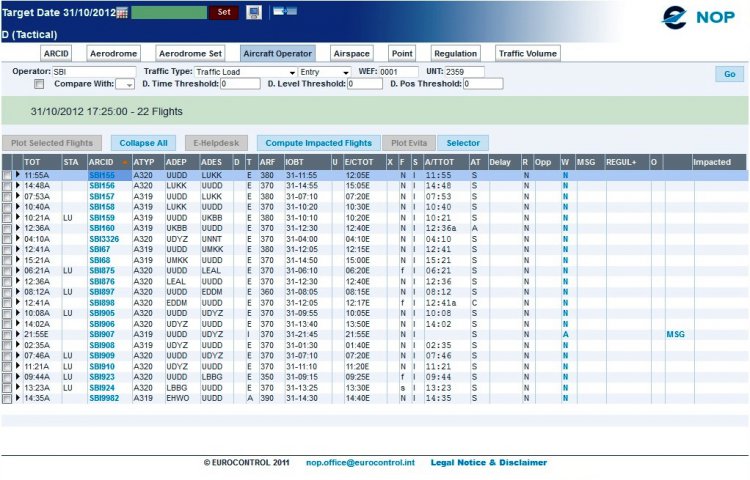750x480 pixels.
Task: Click Plot Selected Flights button
Action: pyautogui.click(x=52, y=143)
